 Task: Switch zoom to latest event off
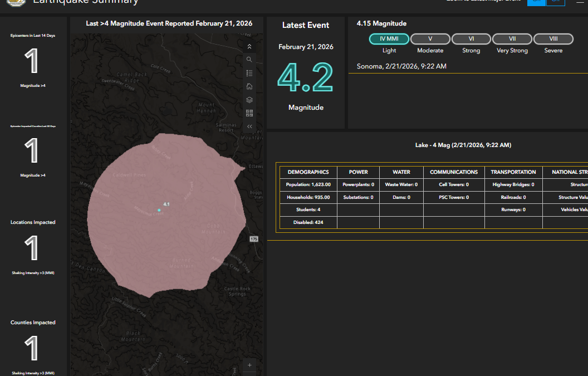coord(555,2)
